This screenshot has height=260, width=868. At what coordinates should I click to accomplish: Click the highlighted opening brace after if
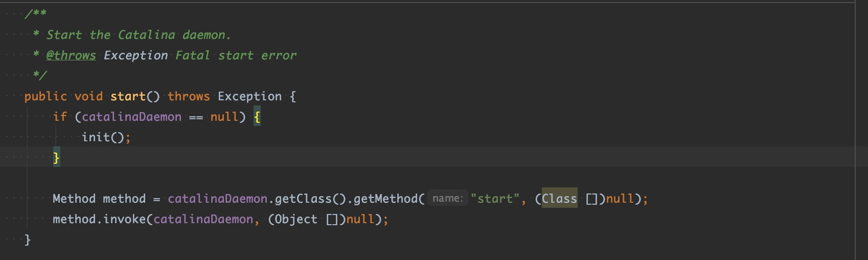click(x=257, y=117)
